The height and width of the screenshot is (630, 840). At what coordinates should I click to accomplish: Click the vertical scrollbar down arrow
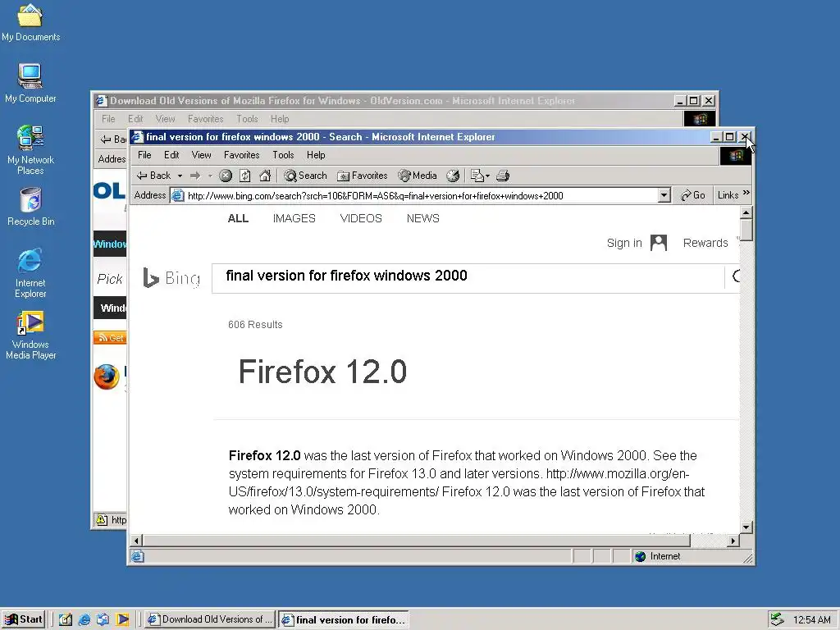(x=746, y=527)
